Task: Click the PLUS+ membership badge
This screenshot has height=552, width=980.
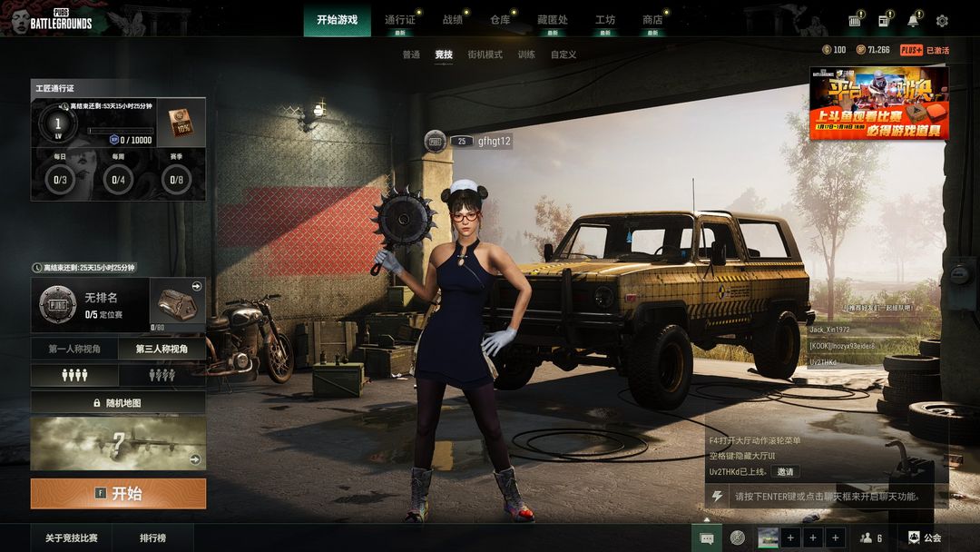Action: pos(911,50)
